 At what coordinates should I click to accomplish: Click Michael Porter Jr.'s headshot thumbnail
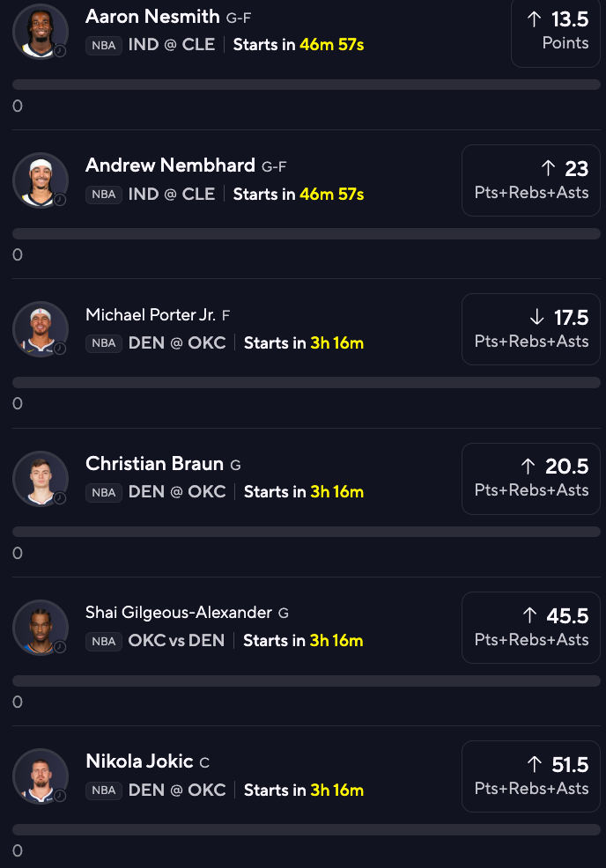coord(40,329)
